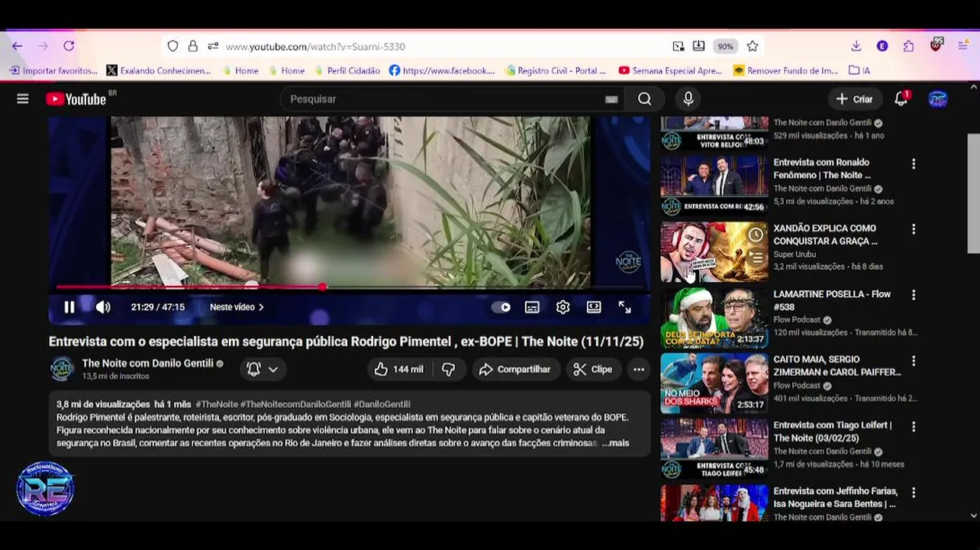The width and height of the screenshot is (980, 550).
Task: Click the site security shield icon
Action: (x=173, y=47)
